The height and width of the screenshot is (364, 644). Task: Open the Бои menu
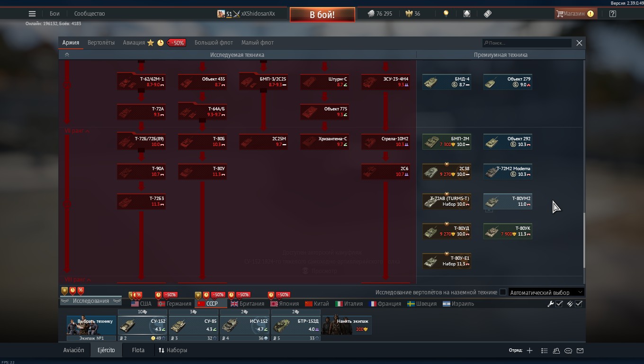tap(54, 14)
